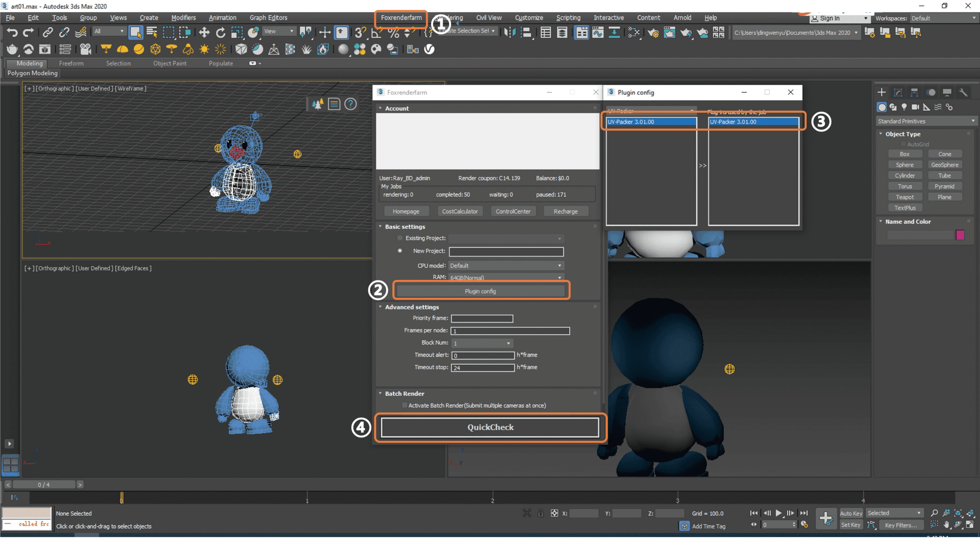Create a Teapot primitive

904,197
